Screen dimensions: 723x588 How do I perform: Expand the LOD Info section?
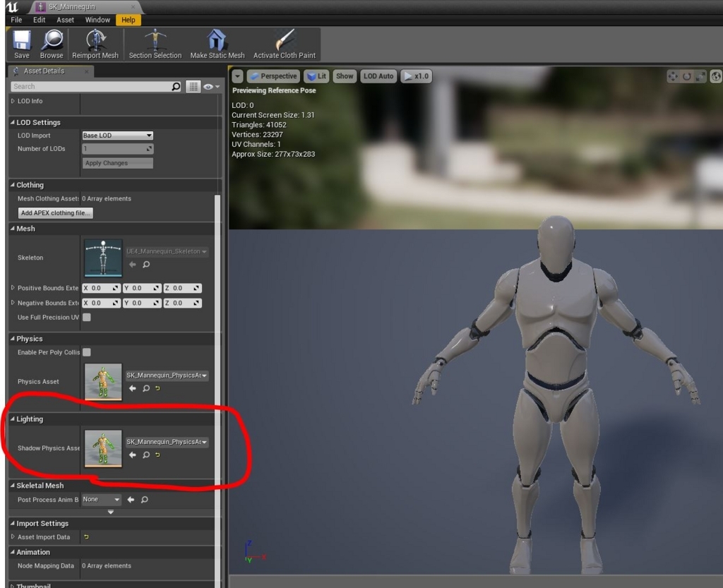[x=13, y=101]
